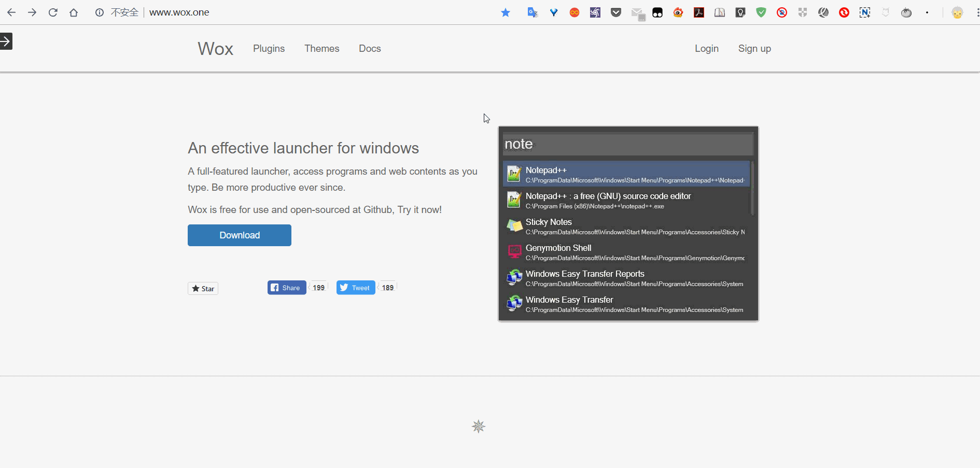Go to browser home icon

point(74,12)
